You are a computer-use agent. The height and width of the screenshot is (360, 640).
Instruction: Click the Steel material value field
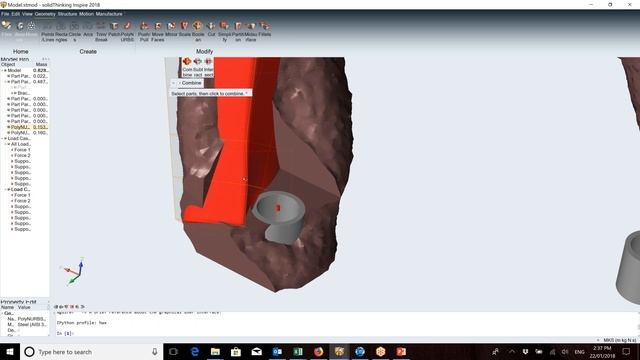32,324
